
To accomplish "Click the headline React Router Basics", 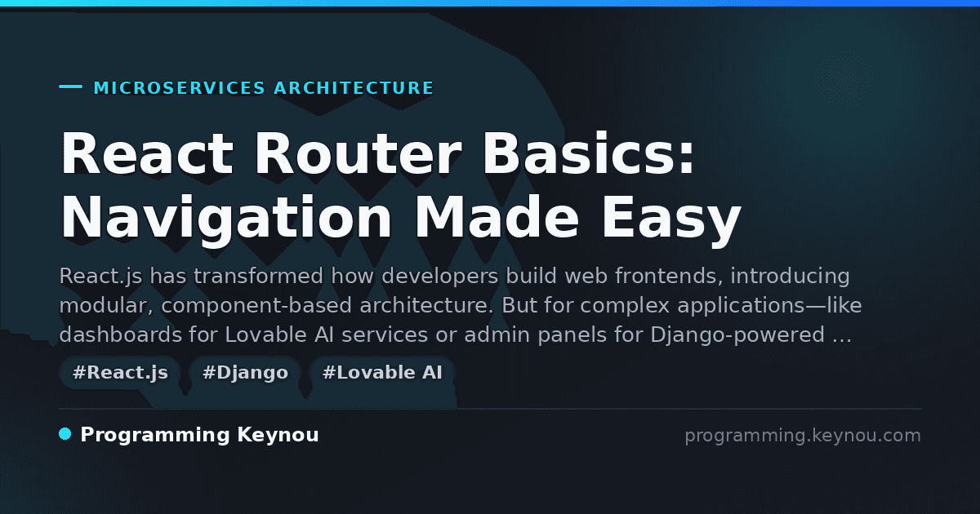I will point(378,153).
